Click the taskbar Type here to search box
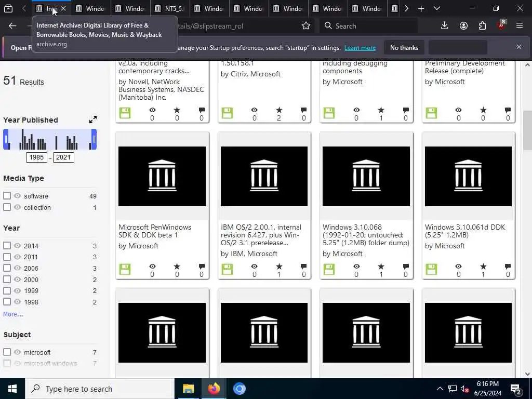The width and height of the screenshot is (532, 399). 100,389
